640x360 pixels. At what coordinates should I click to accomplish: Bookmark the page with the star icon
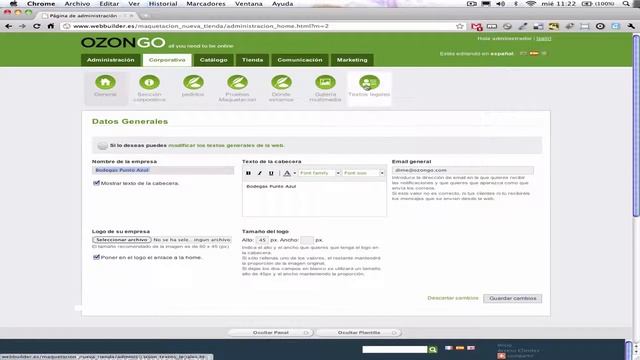460,26
